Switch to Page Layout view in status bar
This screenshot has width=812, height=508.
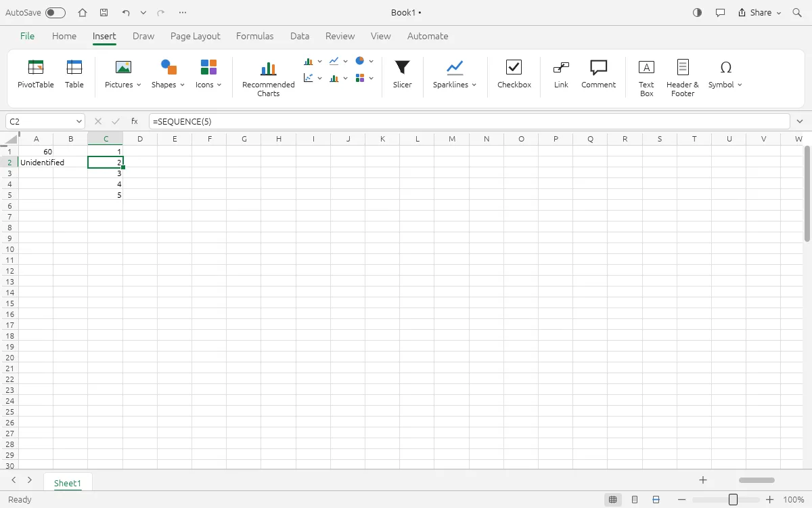635,500
